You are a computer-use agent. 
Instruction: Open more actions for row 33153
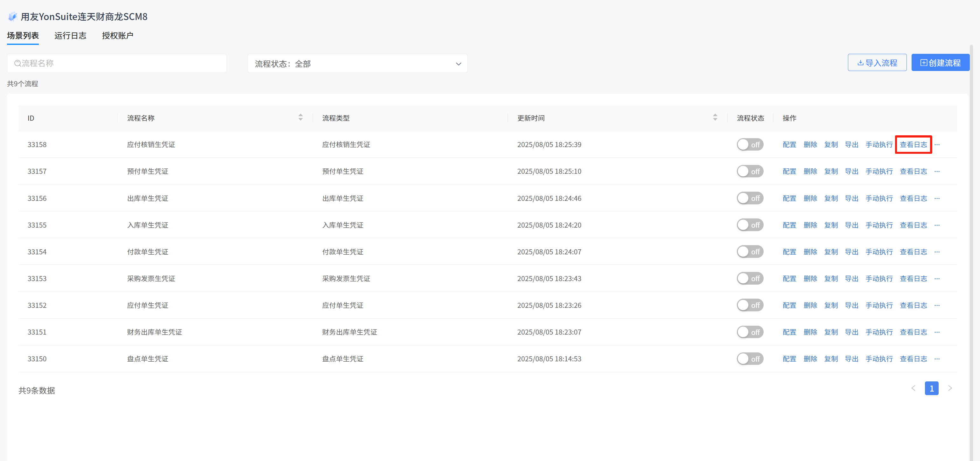point(937,279)
